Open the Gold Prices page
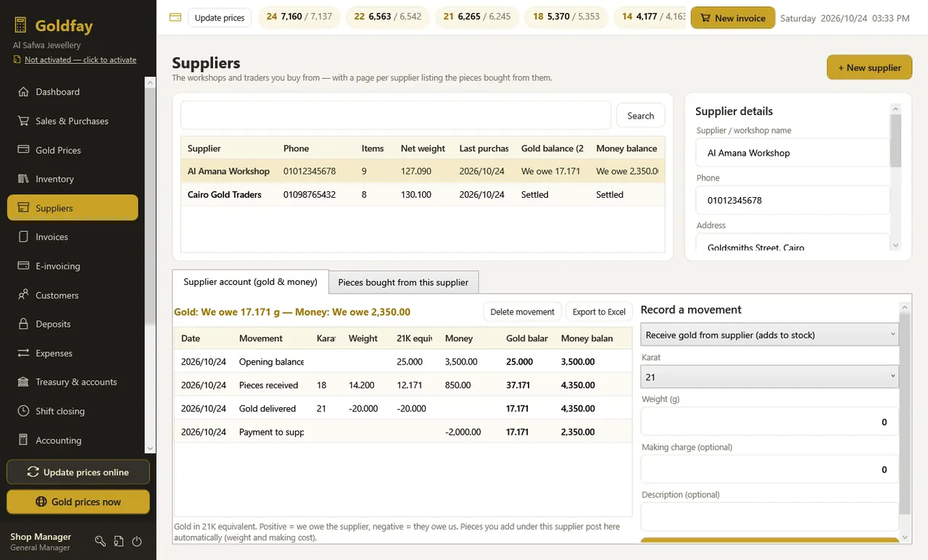Viewport: 928px width, 560px height. (72, 150)
